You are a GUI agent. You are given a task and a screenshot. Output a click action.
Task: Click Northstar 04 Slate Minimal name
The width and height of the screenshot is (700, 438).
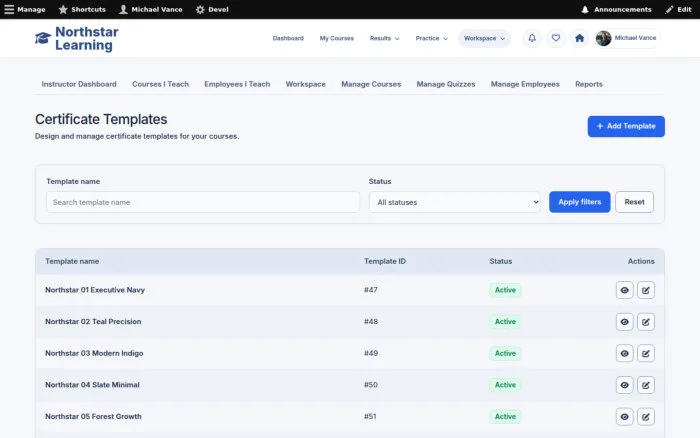click(92, 385)
